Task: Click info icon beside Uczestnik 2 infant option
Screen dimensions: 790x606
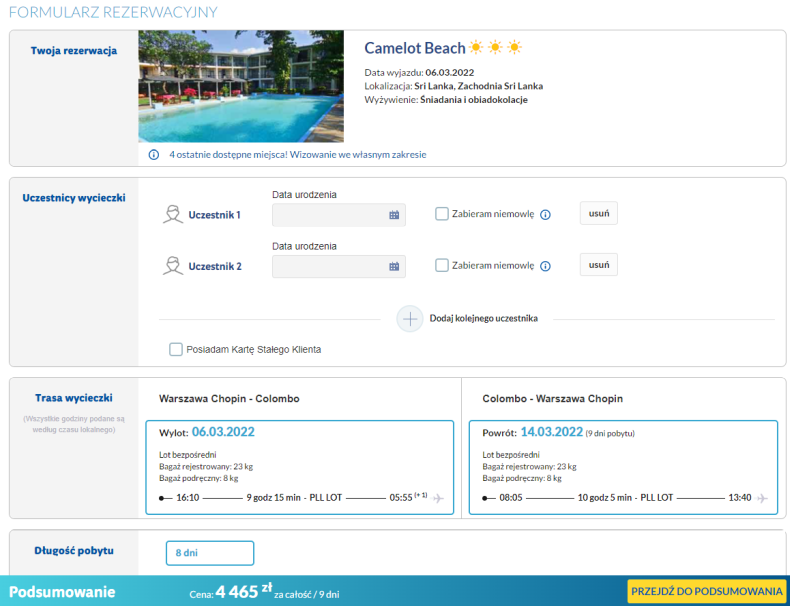Action: [545, 266]
